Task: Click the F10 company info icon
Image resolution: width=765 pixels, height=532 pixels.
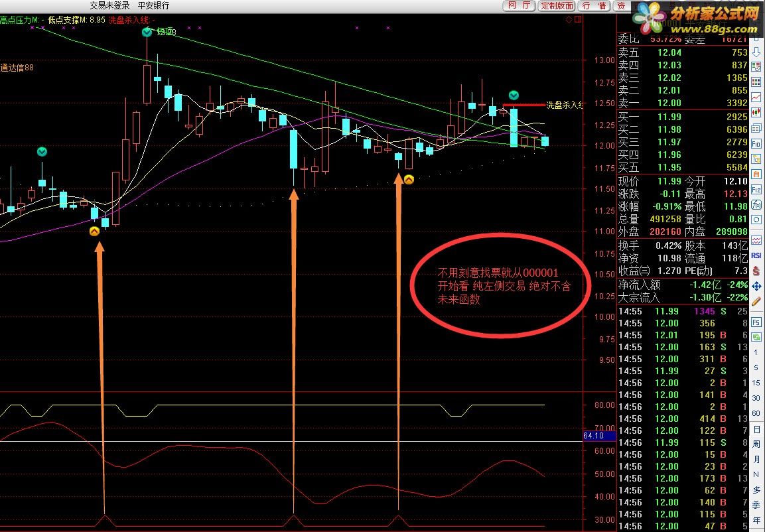Action: tap(756, 143)
